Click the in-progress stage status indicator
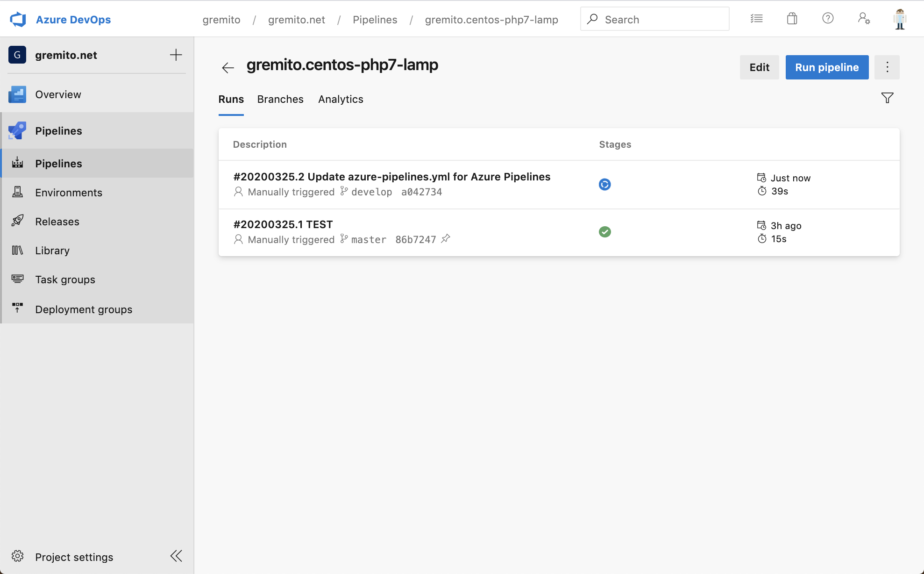The width and height of the screenshot is (924, 574). click(x=604, y=185)
